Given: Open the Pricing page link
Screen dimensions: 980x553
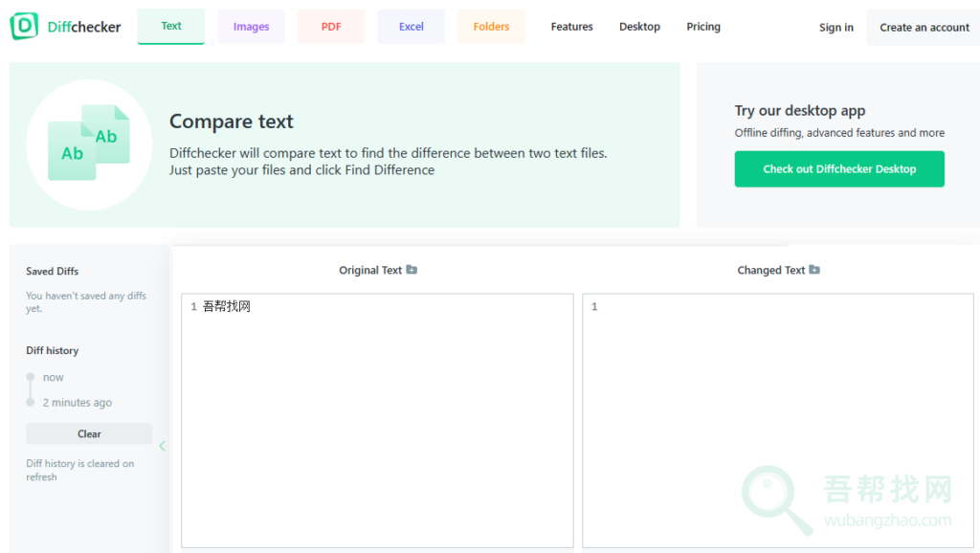Looking at the screenshot, I should (703, 27).
